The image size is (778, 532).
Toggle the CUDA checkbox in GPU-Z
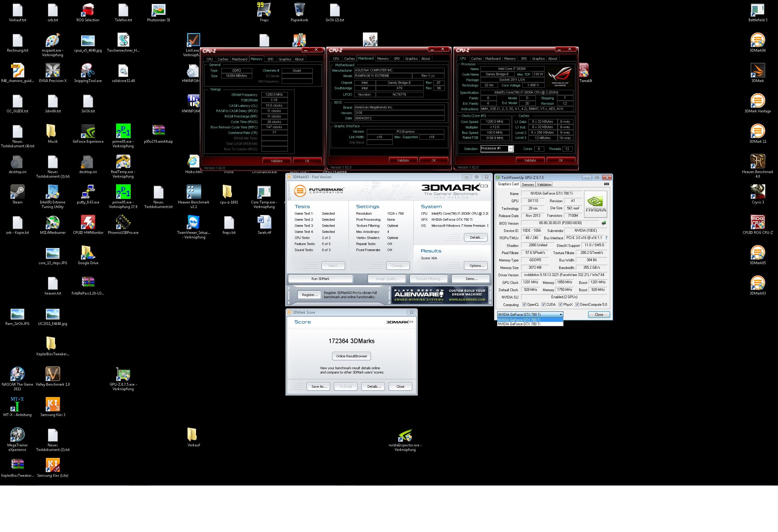[x=543, y=305]
